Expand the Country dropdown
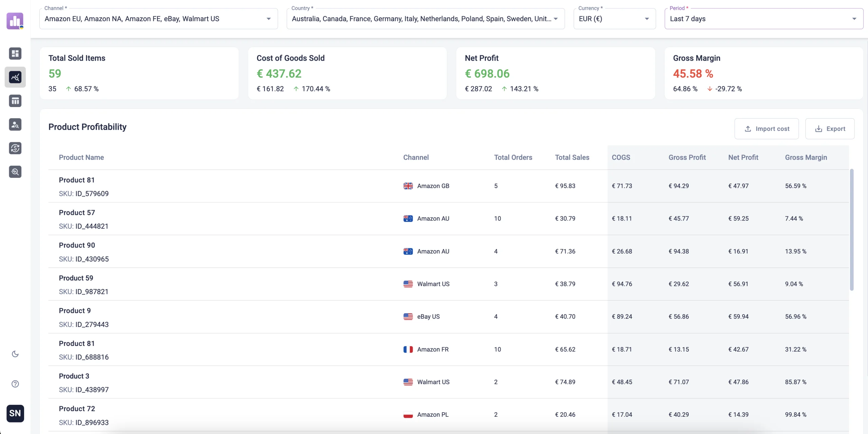The width and height of the screenshot is (868, 434). pyautogui.click(x=425, y=19)
